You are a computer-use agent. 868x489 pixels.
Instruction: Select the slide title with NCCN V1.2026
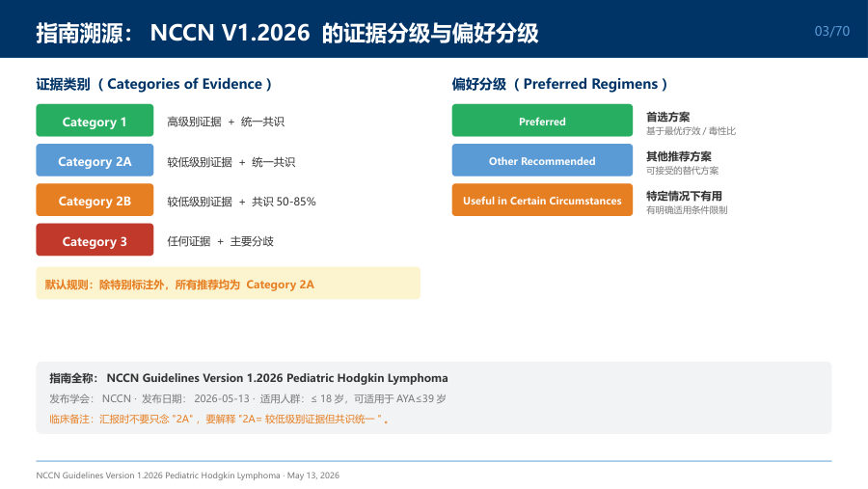(287, 32)
